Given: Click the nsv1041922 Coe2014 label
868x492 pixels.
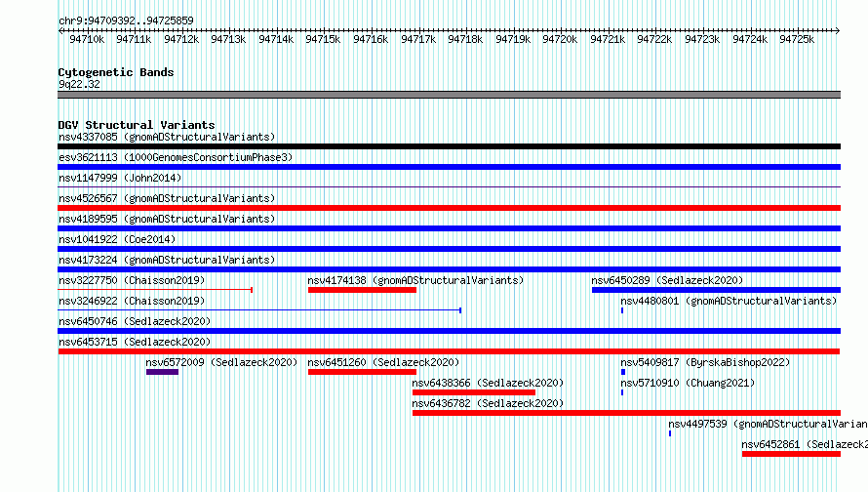Looking at the screenshot, I should 117,239.
